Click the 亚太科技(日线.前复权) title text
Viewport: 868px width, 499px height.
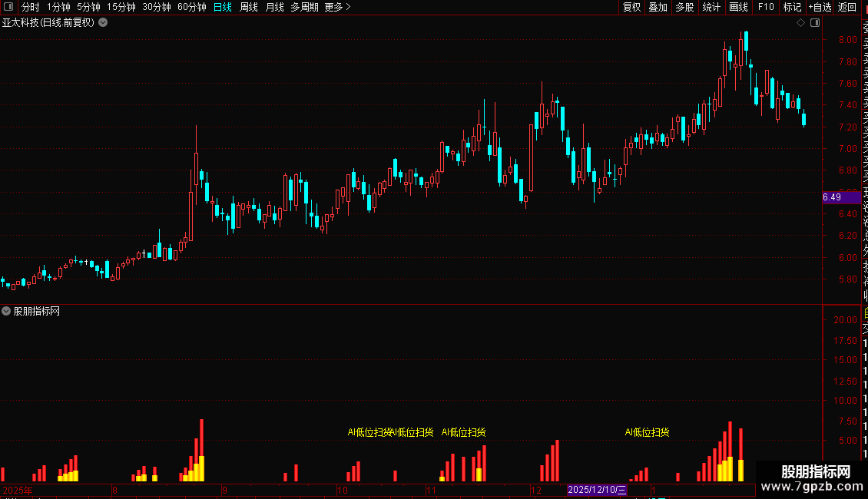[48, 23]
